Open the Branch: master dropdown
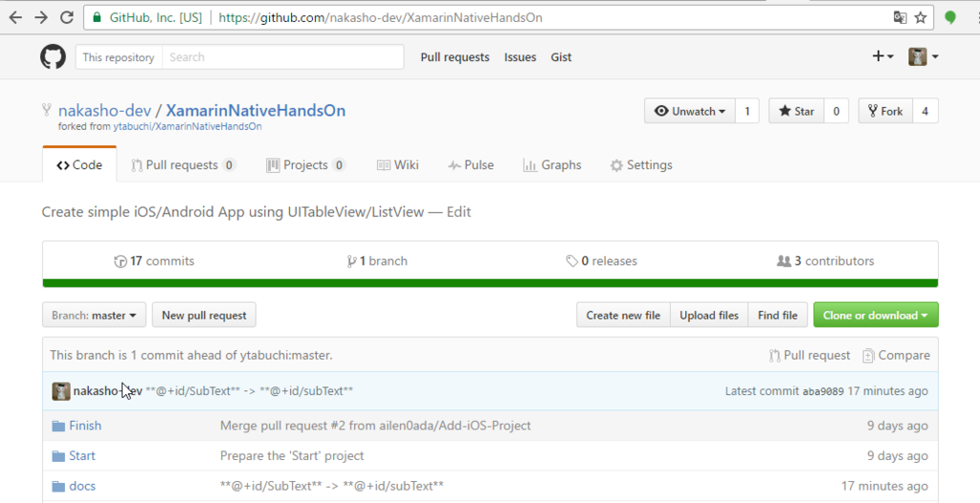The image size is (980, 503). pos(94,315)
